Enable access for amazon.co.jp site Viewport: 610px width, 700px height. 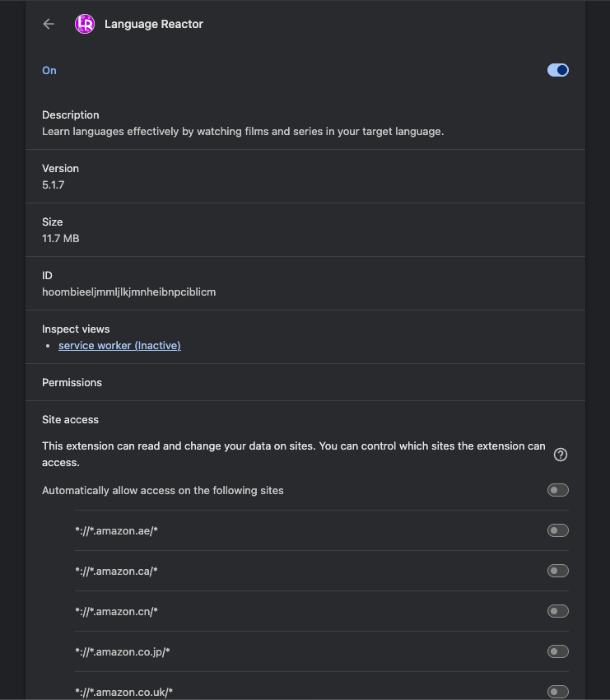click(557, 651)
